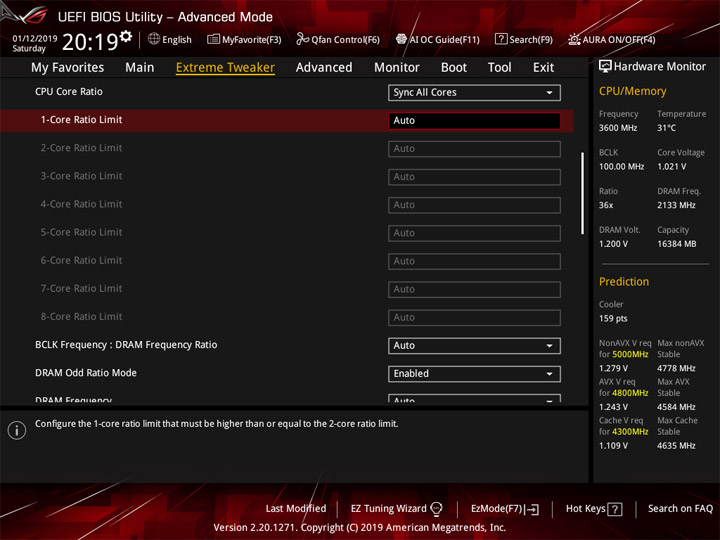The height and width of the screenshot is (540, 720).
Task: Select the CPU Core Ratio label
Action: (x=69, y=92)
